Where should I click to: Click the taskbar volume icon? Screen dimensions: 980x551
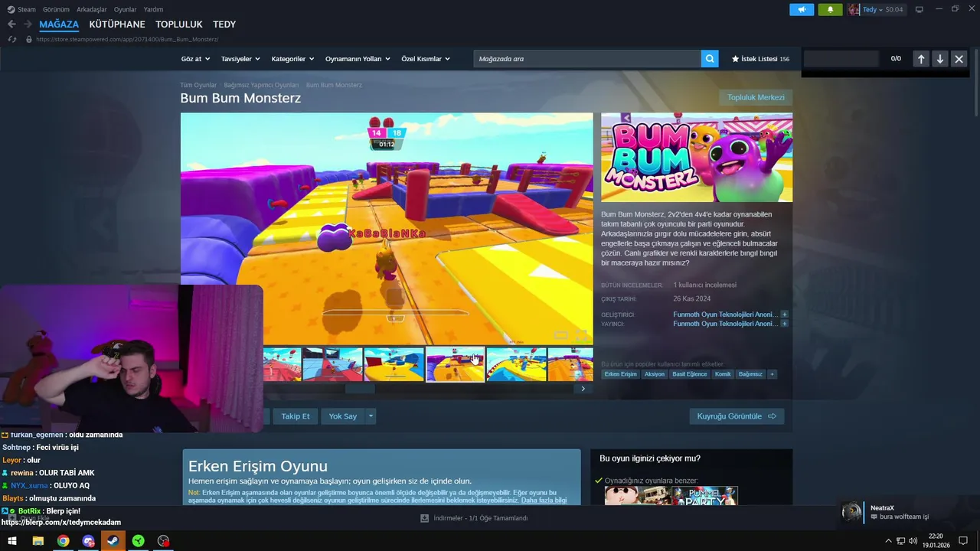[x=913, y=541]
